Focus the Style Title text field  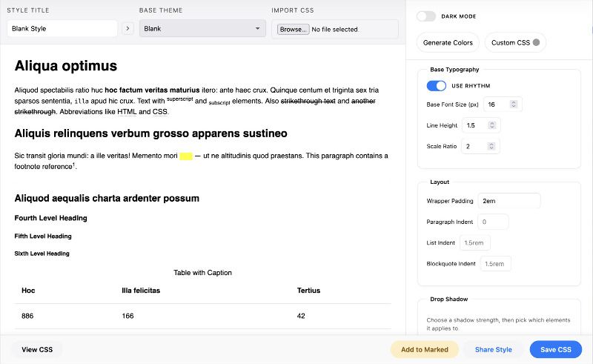(62, 29)
